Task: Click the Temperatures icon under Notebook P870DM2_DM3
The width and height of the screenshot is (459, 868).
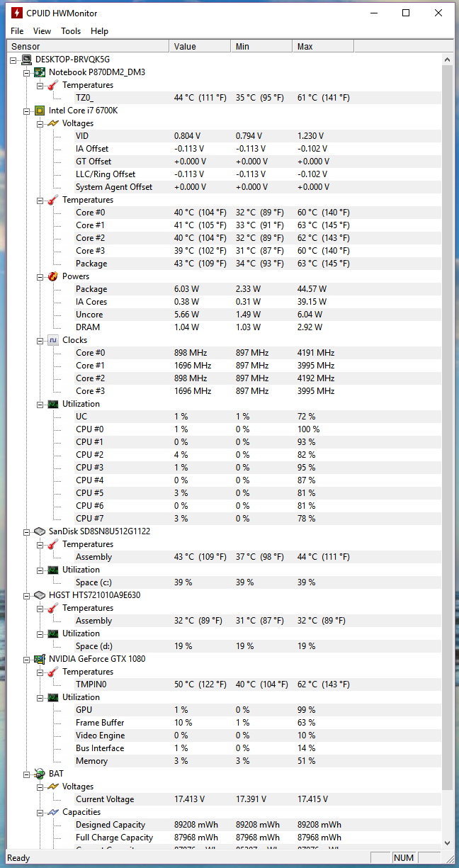Action: [54, 85]
